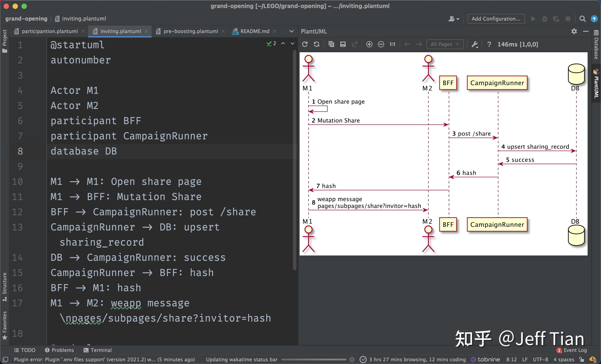601x364 pixels.
Task: Switch to pre-boosting.plantuml tab
Action: [x=190, y=31]
